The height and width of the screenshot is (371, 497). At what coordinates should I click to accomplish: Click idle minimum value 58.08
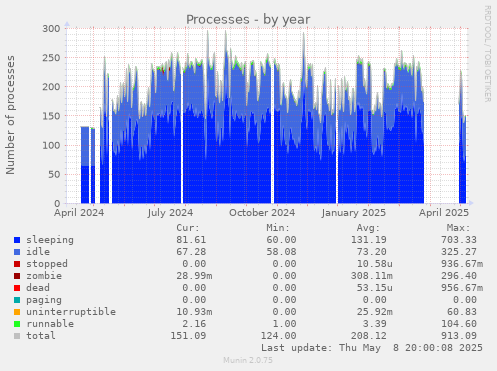[281, 252]
